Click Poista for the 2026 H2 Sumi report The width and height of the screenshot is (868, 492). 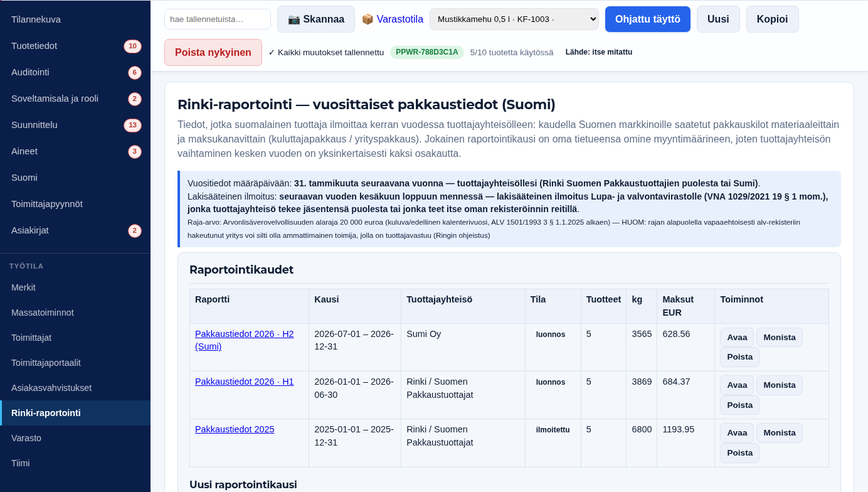(x=739, y=357)
